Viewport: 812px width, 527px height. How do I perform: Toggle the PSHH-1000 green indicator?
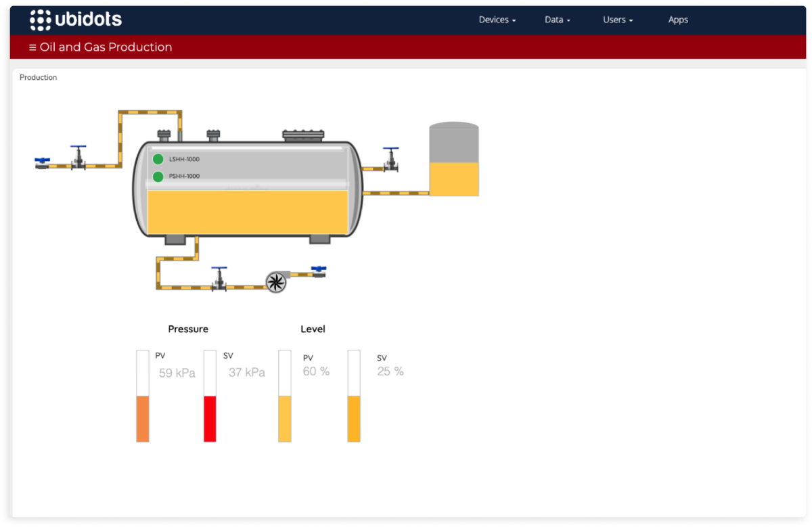pyautogui.click(x=158, y=177)
